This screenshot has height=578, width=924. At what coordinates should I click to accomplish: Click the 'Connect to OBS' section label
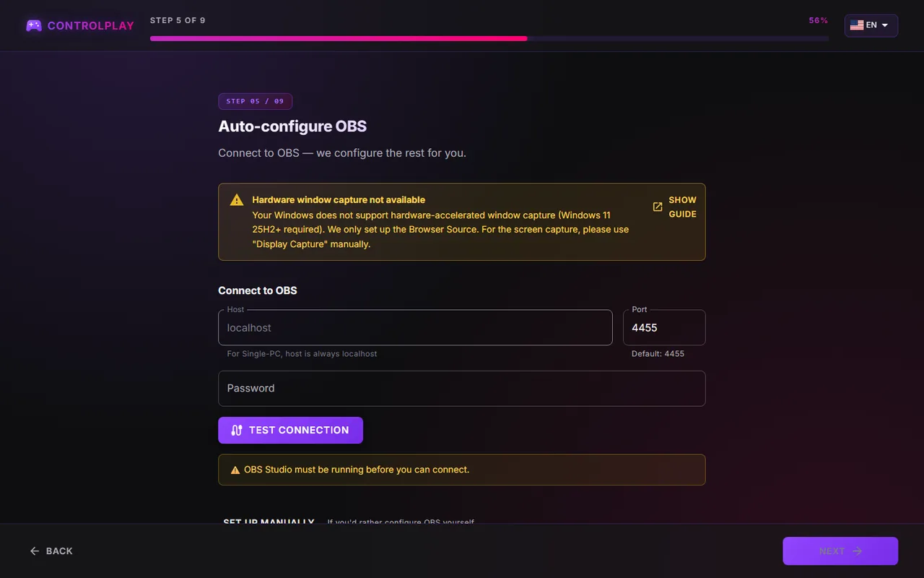point(258,290)
